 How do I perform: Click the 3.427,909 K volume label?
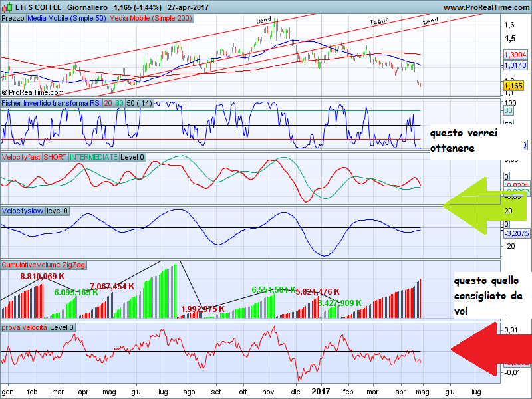[340, 303]
